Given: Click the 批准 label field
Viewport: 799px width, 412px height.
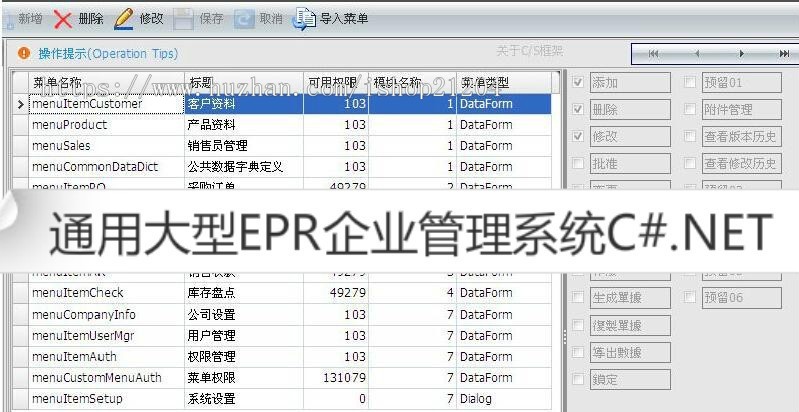Looking at the screenshot, I should click(630, 163).
